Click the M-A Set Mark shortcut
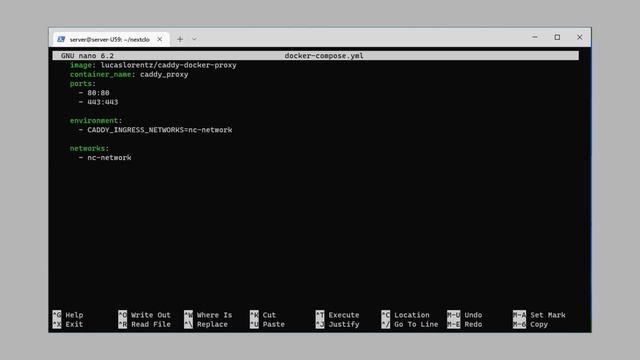The image size is (640, 360). click(539, 315)
